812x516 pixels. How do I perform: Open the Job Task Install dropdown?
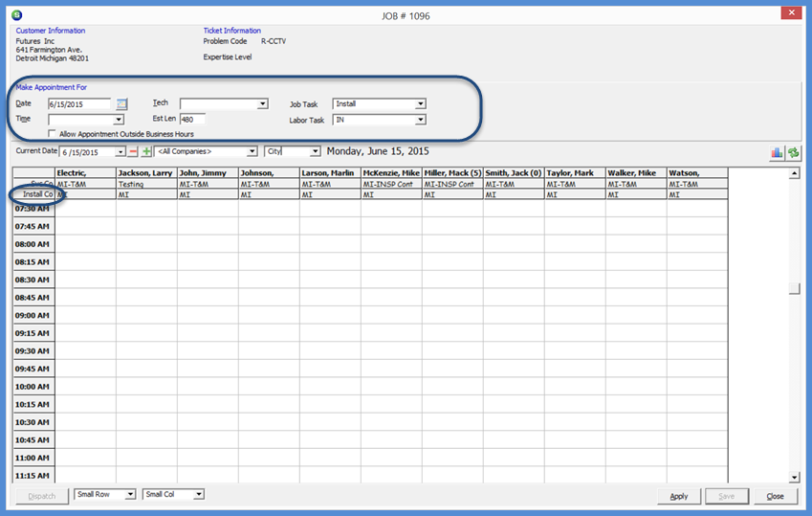[421, 103]
